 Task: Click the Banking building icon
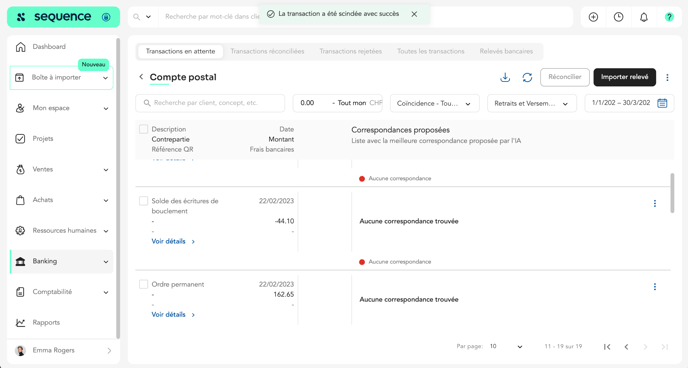pyautogui.click(x=20, y=261)
